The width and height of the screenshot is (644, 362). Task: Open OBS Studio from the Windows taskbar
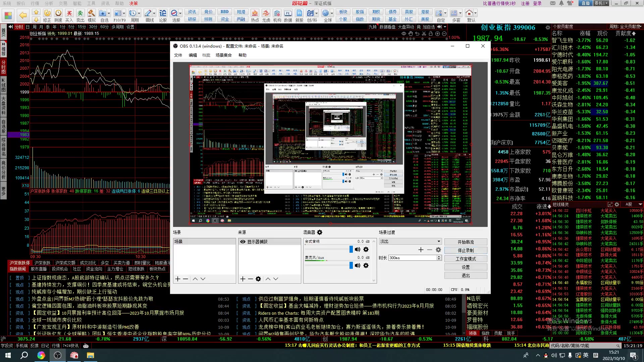(58, 355)
